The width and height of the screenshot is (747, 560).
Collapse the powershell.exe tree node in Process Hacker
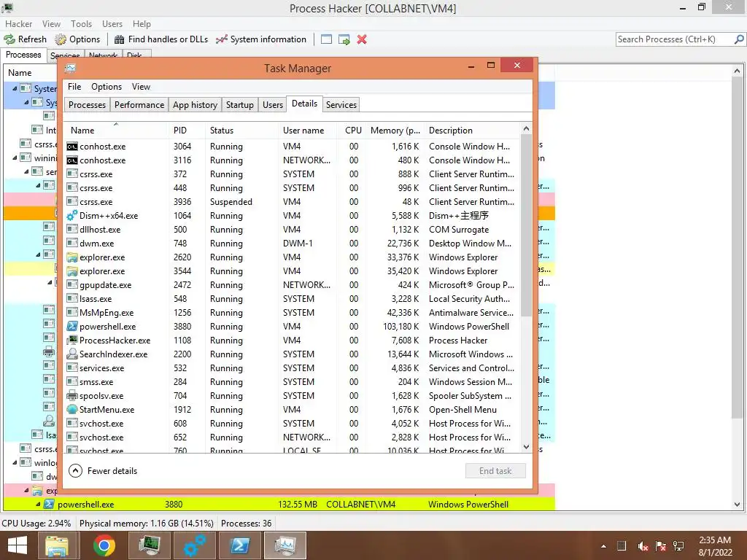click(x=38, y=504)
